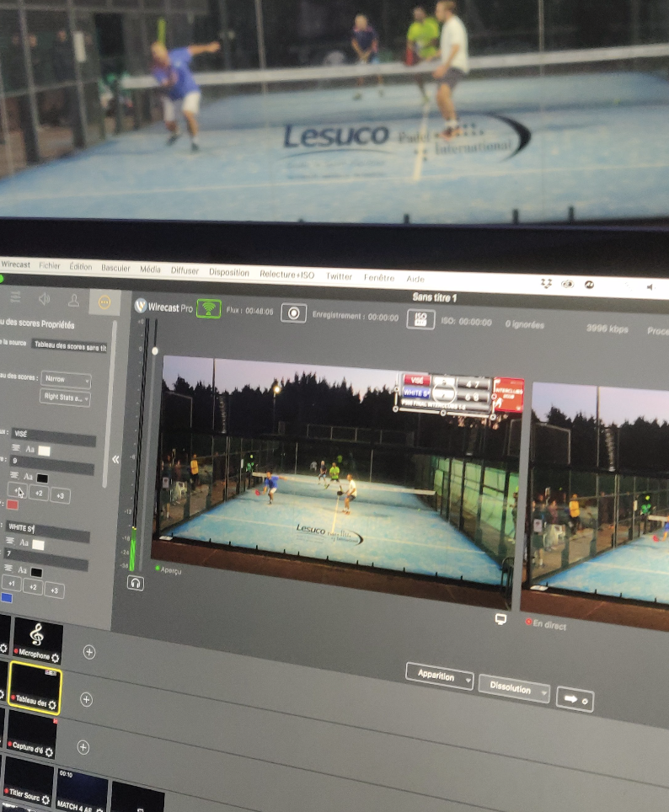Click the Go arrow transition button

[575, 700]
